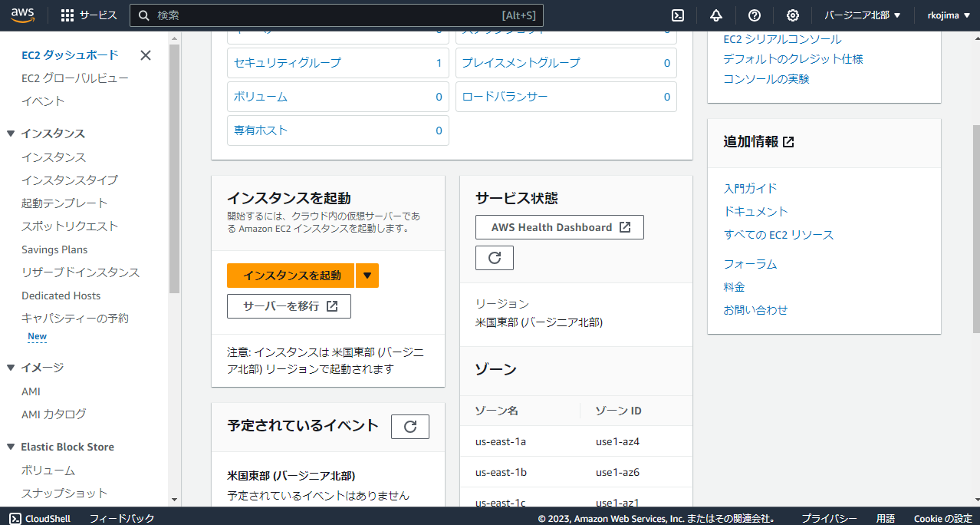Screen dimensions: 980x525
Task: Click 用語 in footer
Action: click(886, 518)
